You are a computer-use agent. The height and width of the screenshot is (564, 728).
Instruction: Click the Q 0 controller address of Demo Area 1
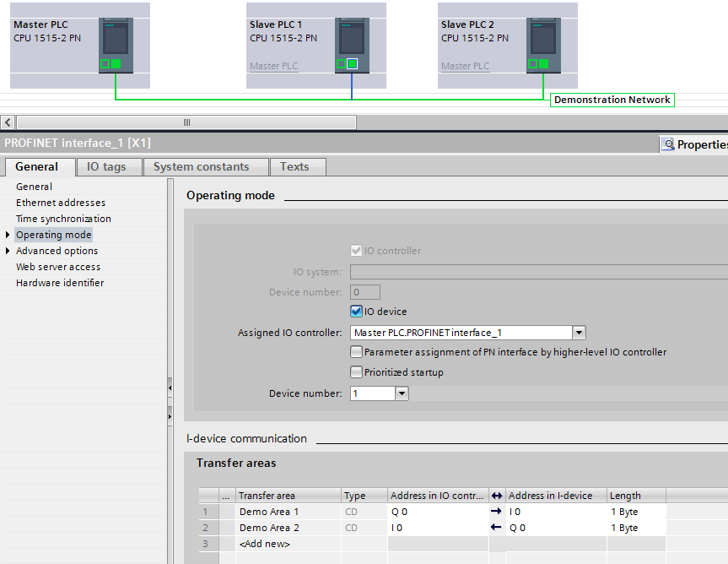tap(438, 512)
